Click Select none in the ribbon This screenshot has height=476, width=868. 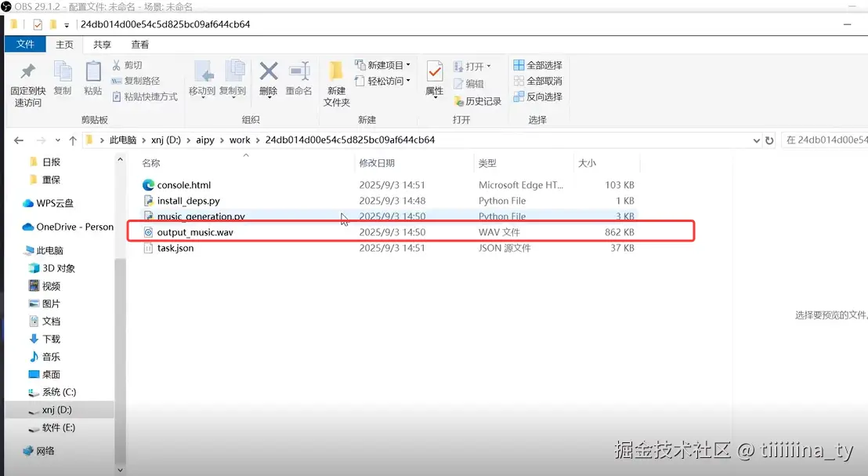click(x=538, y=81)
